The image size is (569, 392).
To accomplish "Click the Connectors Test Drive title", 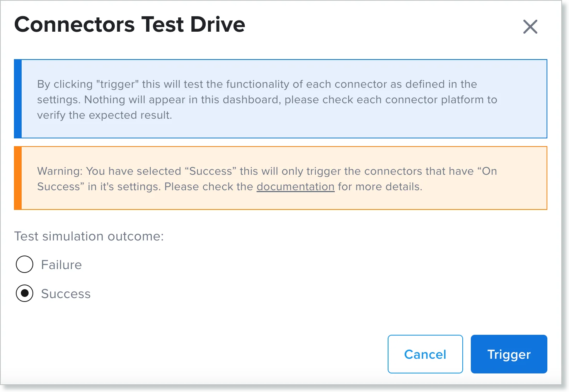I will (129, 24).
